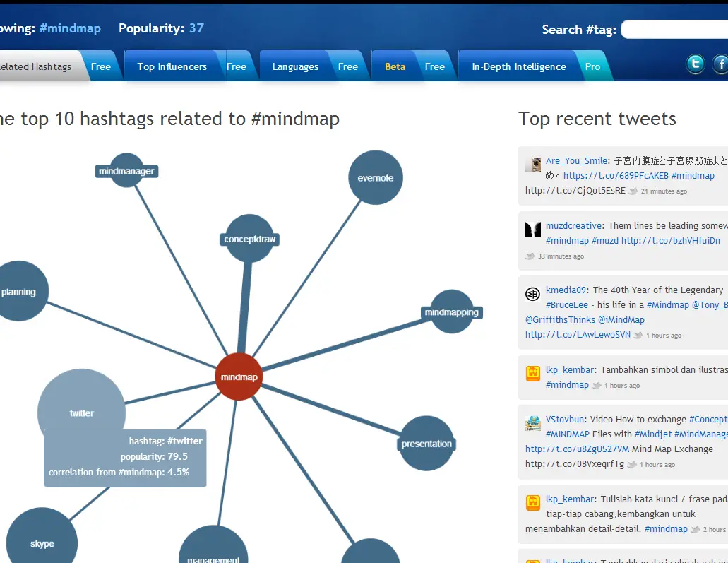Click the #mindmap hashtag in header
The width and height of the screenshot is (728, 563).
(x=70, y=28)
